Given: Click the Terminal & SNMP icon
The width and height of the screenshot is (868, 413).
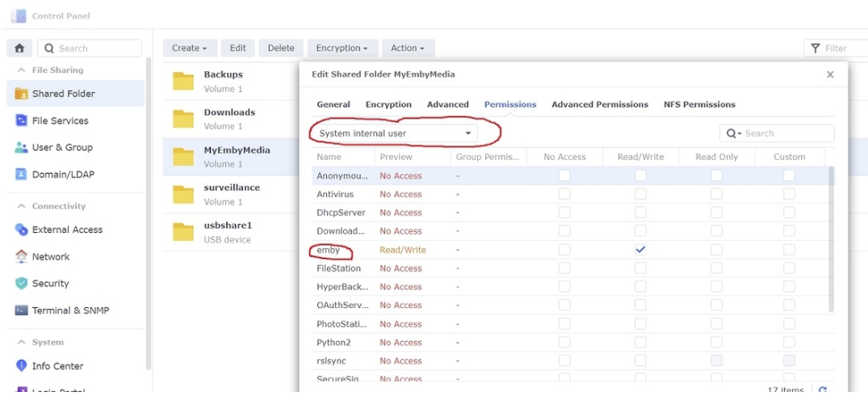Looking at the screenshot, I should [x=22, y=310].
